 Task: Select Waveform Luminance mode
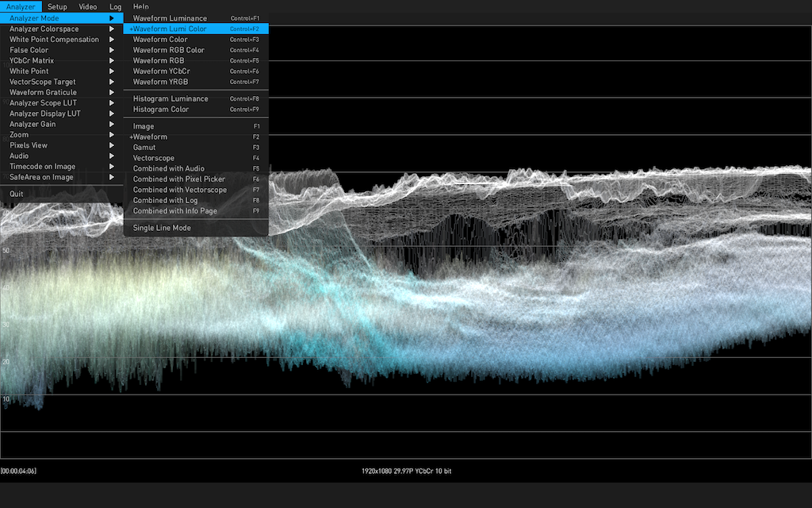[x=170, y=18]
